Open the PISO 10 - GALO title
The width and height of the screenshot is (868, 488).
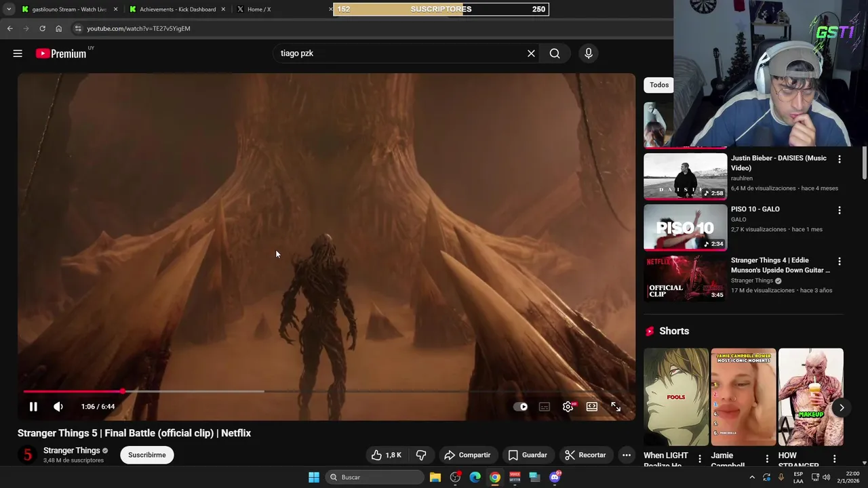pyautogui.click(x=755, y=209)
